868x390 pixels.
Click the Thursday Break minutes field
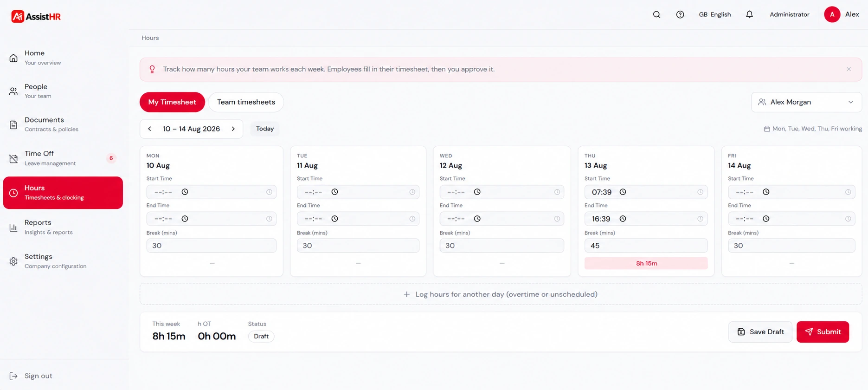click(x=646, y=246)
